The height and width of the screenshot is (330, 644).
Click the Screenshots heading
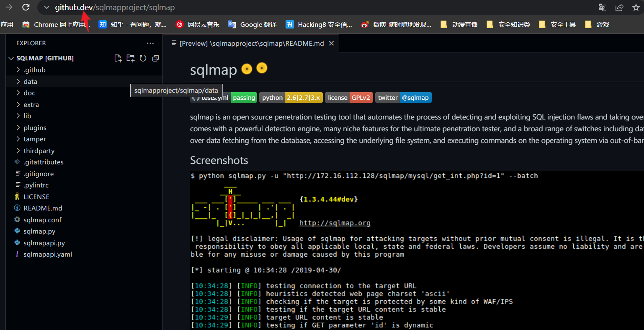point(219,160)
